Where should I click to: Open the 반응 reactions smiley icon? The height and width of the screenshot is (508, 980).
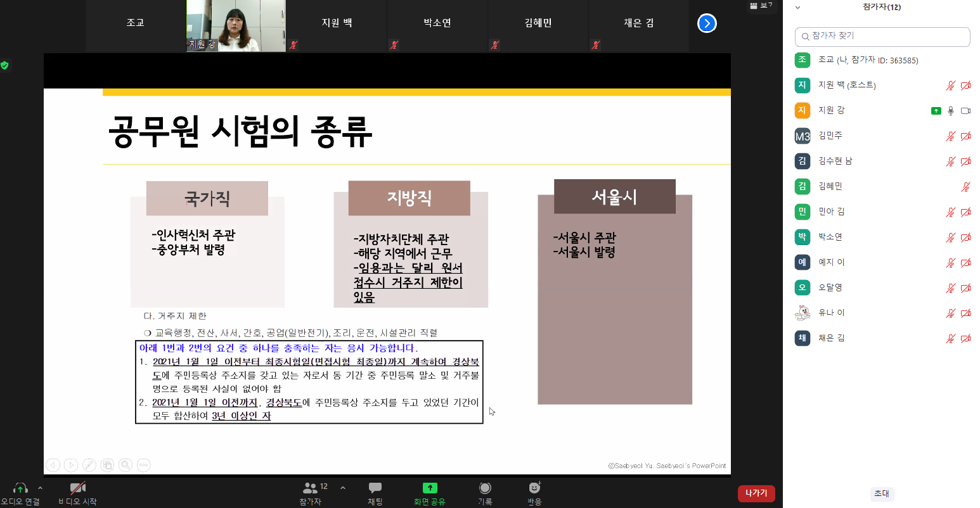[x=534, y=488]
